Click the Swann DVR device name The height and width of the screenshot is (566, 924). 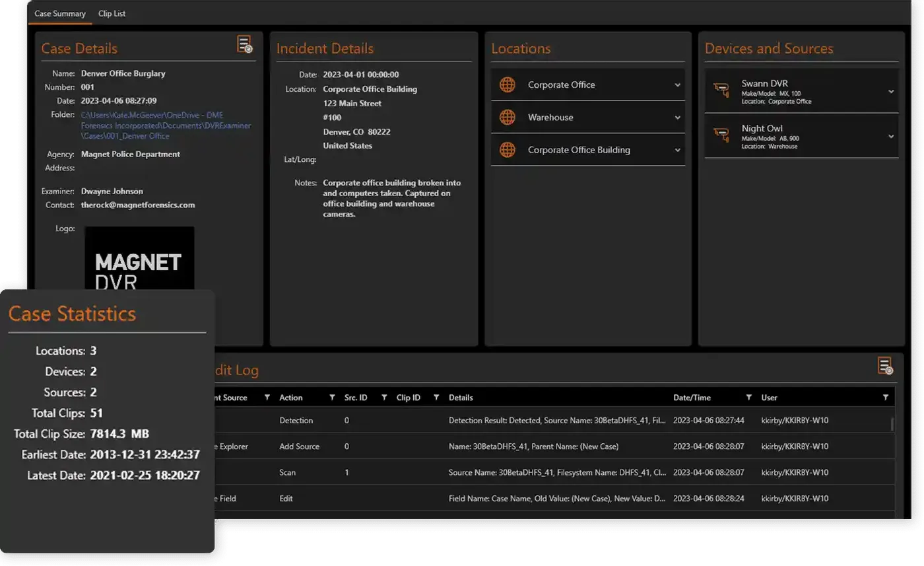click(765, 84)
